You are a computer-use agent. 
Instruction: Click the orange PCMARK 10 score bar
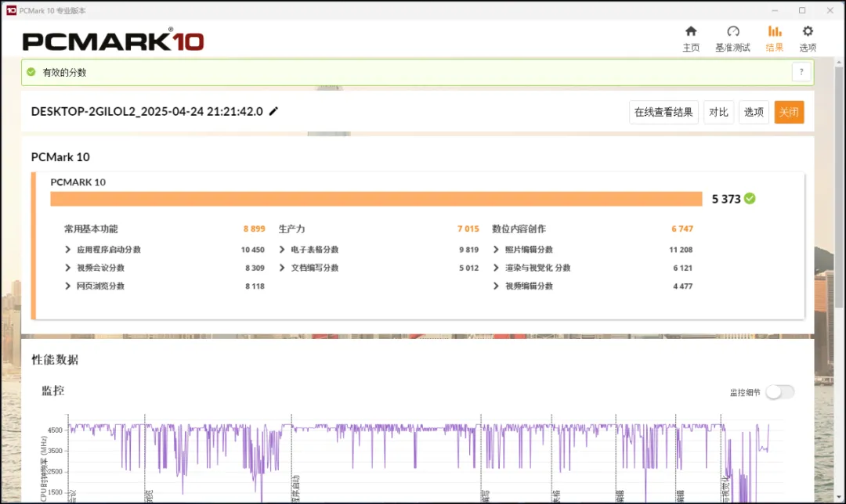tap(376, 199)
